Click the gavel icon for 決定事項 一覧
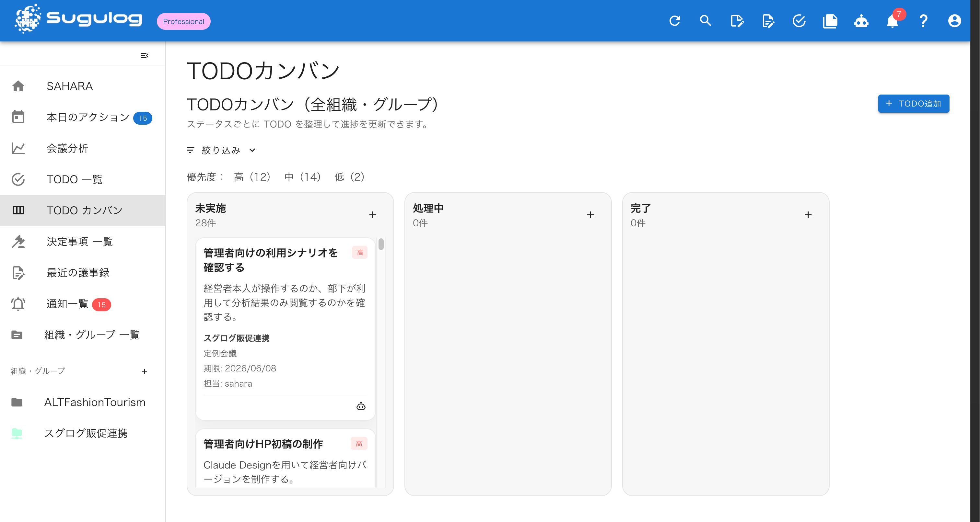Screen dimensions: 980x522 18,242
